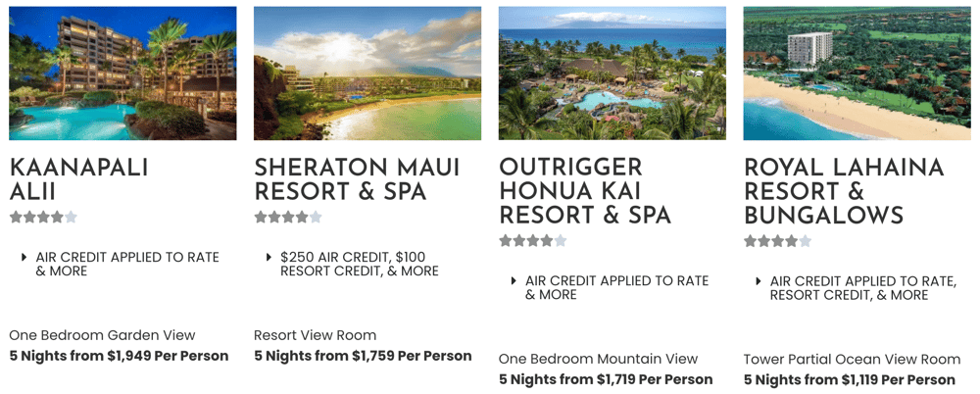
Task: Select 5 Nights from $1,759 price
Action: (x=363, y=356)
